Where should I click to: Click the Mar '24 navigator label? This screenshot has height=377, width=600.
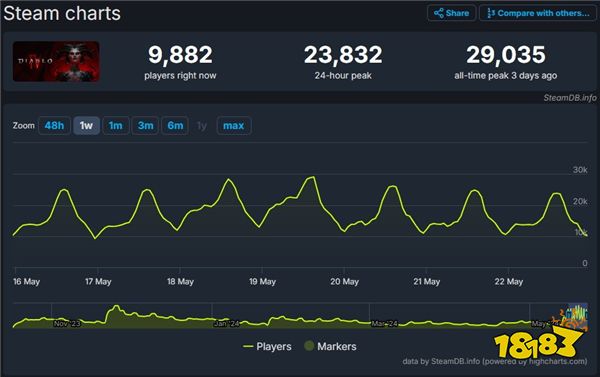click(x=384, y=324)
